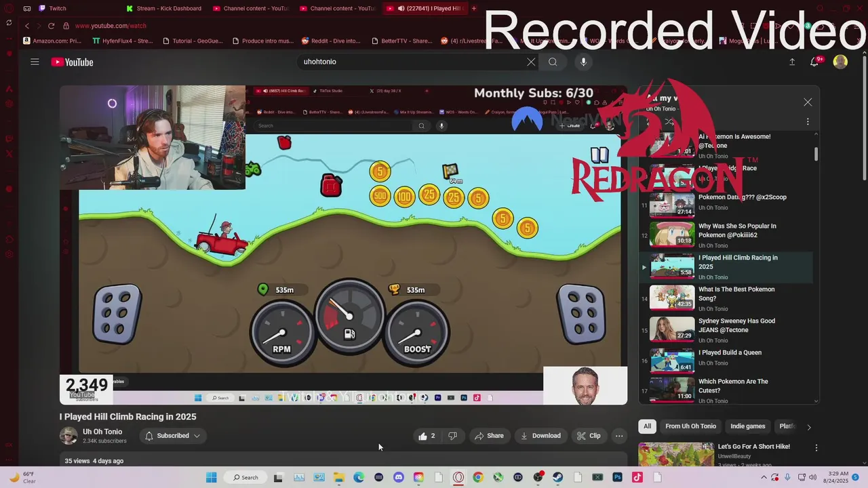
Task: Click the video player to pause
Action: [x=343, y=245]
